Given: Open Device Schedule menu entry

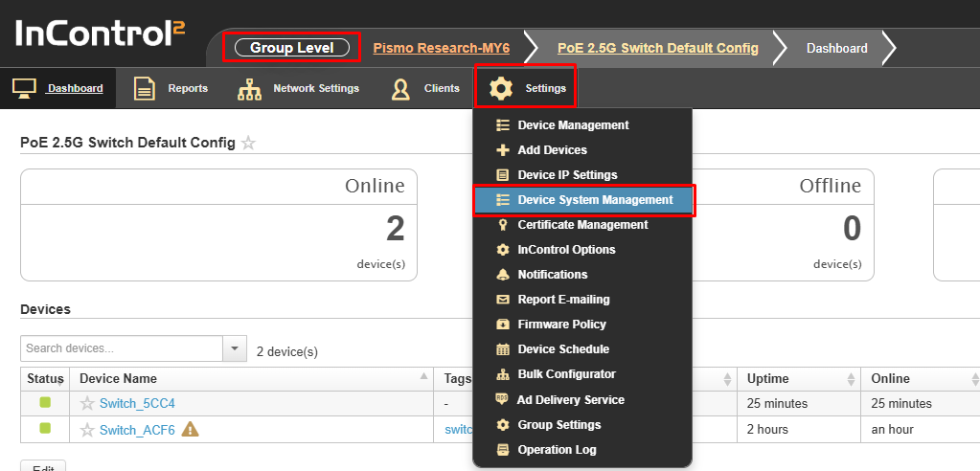Looking at the screenshot, I should point(582,349).
